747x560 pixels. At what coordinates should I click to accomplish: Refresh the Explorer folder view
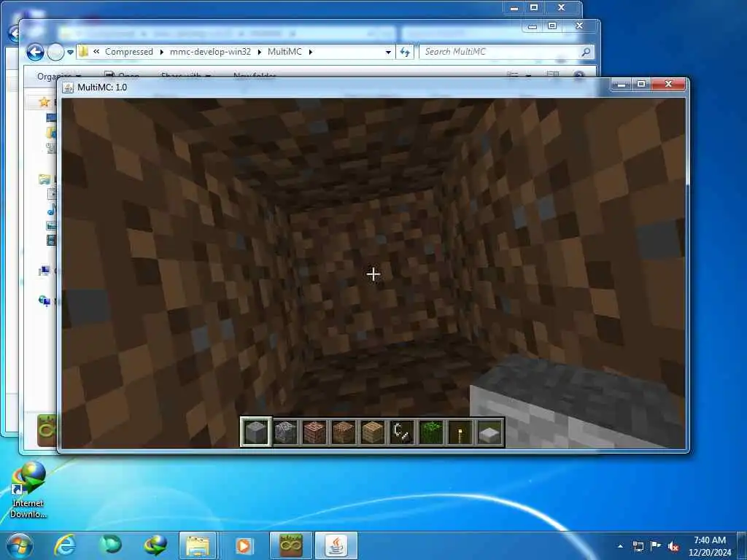click(405, 52)
